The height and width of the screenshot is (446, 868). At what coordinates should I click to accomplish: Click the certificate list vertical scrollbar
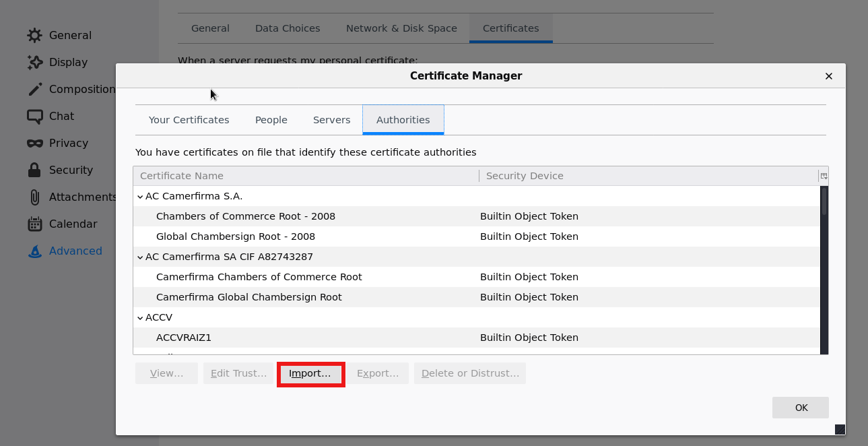[824, 269]
